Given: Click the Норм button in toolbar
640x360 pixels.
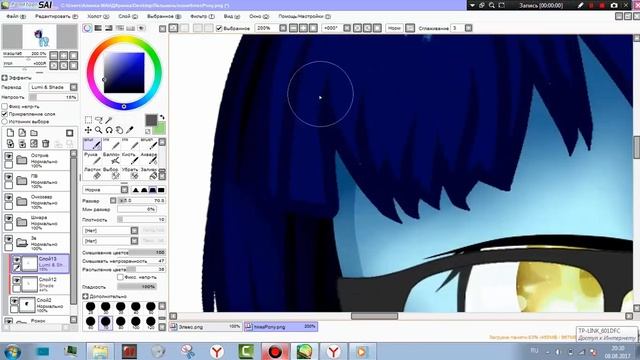Looking at the screenshot, I should coord(394,28).
